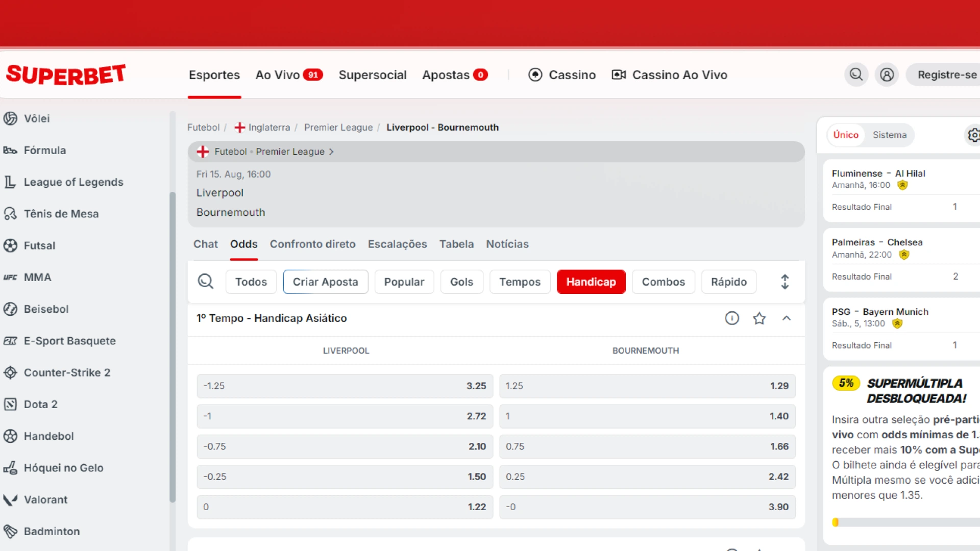Image resolution: width=980 pixels, height=551 pixels.
Task: Go to Inglaterra breadcrumb
Action: (262, 128)
